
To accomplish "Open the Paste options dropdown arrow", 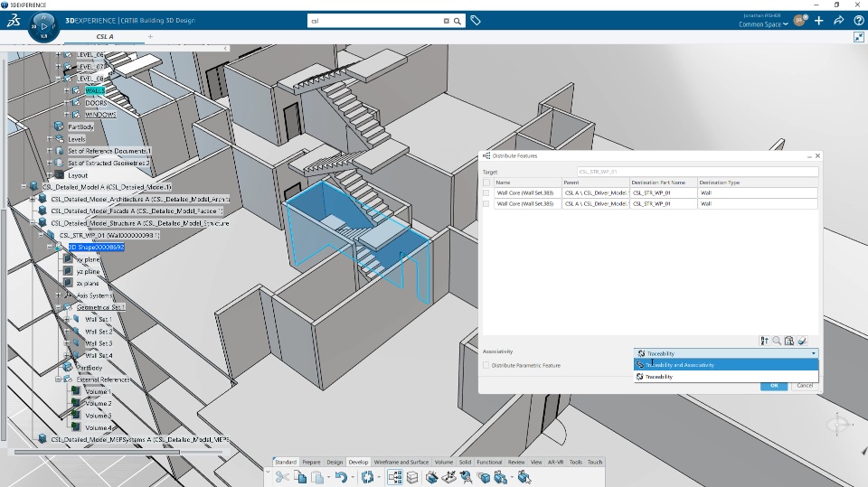I will pyautogui.click(x=328, y=477).
